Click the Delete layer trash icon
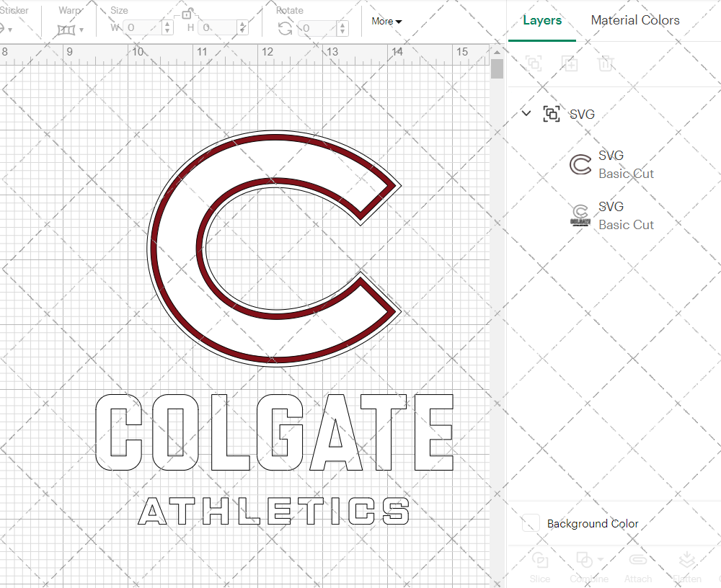The height and width of the screenshot is (588, 721). pyautogui.click(x=606, y=63)
